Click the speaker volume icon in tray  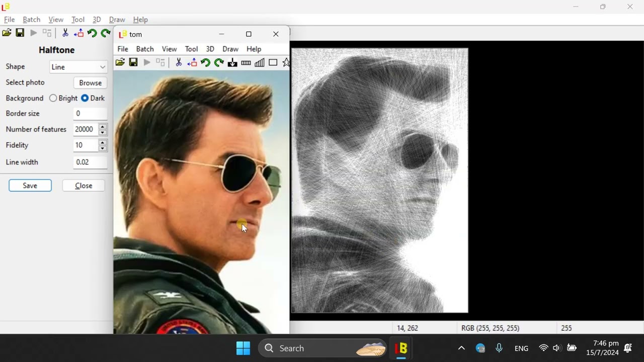point(556,348)
